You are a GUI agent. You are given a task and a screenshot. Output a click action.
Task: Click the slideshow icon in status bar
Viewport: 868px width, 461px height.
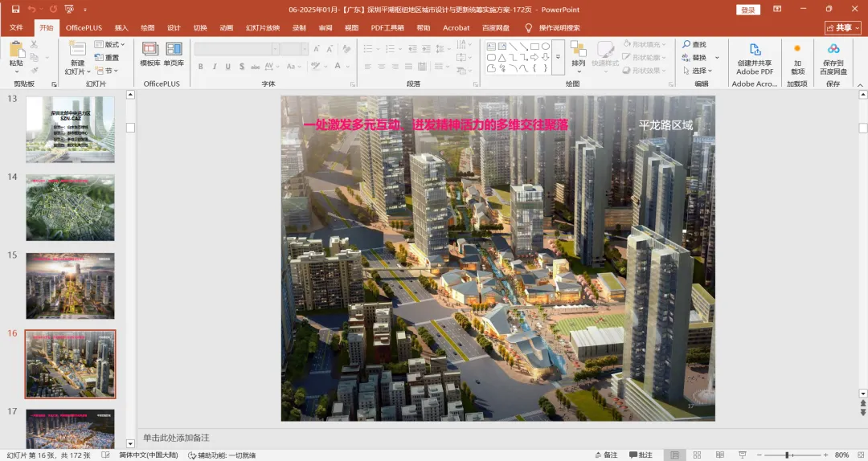pos(743,455)
